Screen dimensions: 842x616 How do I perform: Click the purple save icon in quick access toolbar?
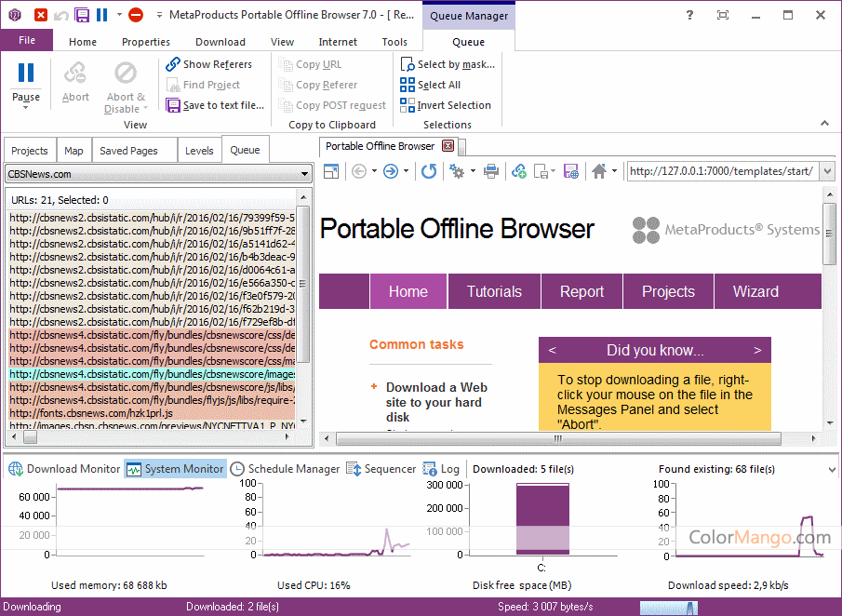click(x=82, y=15)
